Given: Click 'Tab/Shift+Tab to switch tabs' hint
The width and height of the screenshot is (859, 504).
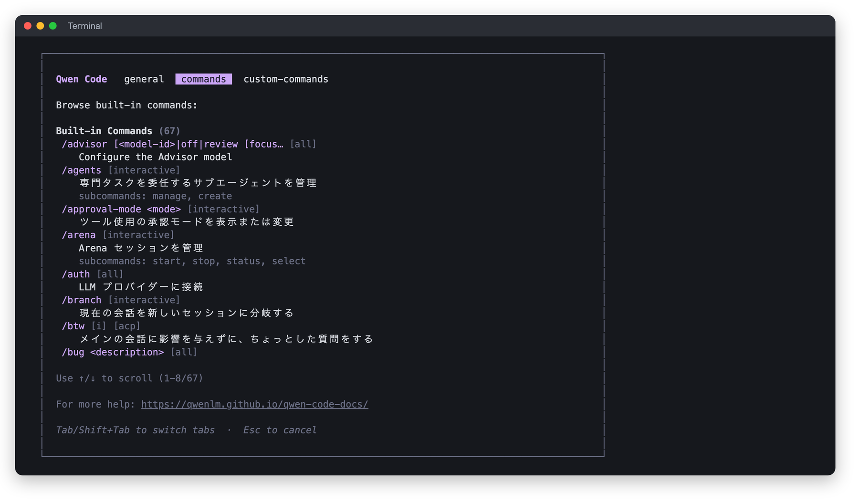Looking at the screenshot, I should (x=135, y=430).
